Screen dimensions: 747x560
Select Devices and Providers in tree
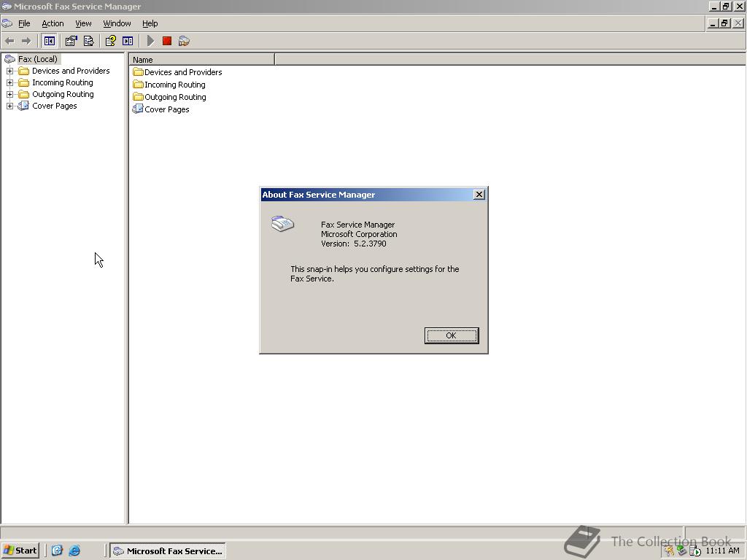click(71, 71)
